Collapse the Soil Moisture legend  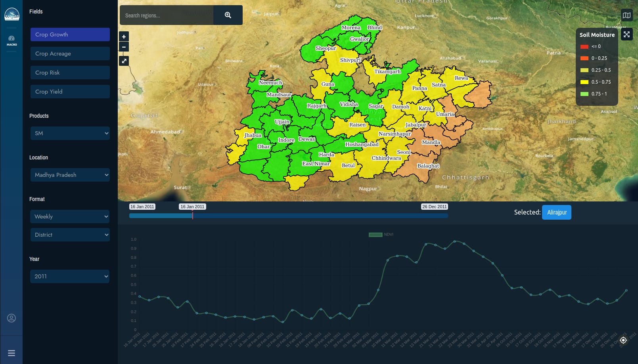tap(627, 34)
